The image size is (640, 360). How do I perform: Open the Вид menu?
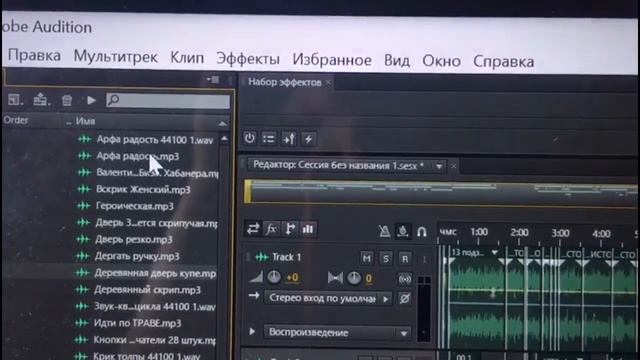tap(397, 61)
